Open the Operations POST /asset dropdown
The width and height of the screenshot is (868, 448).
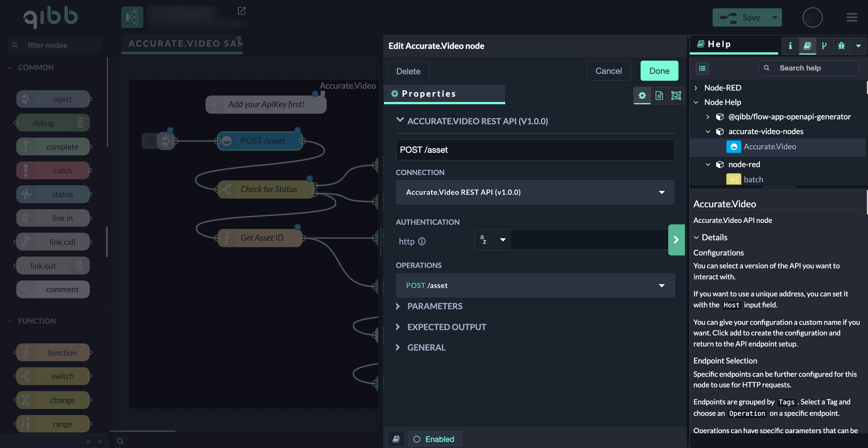[535, 285]
